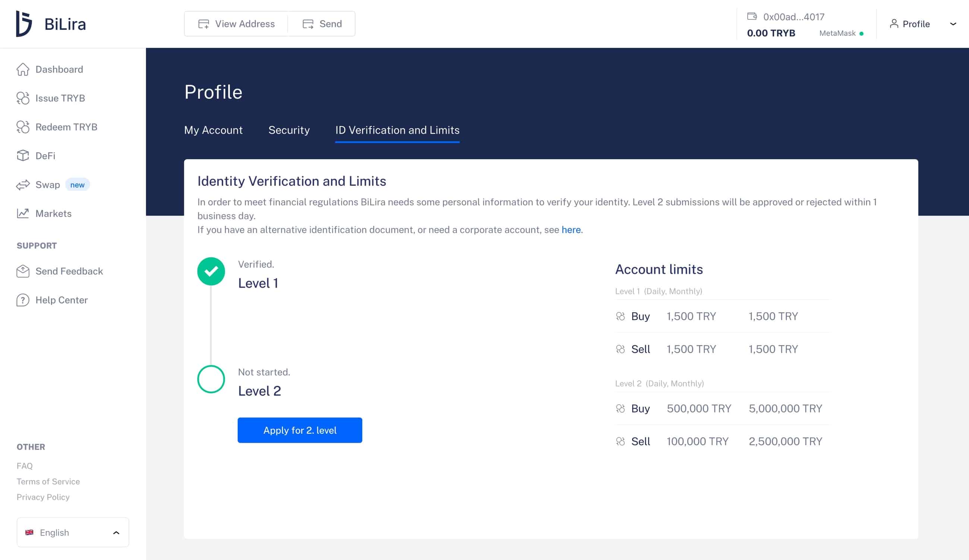The image size is (969, 560).
Task: Switch to the Security tab
Action: point(289,130)
